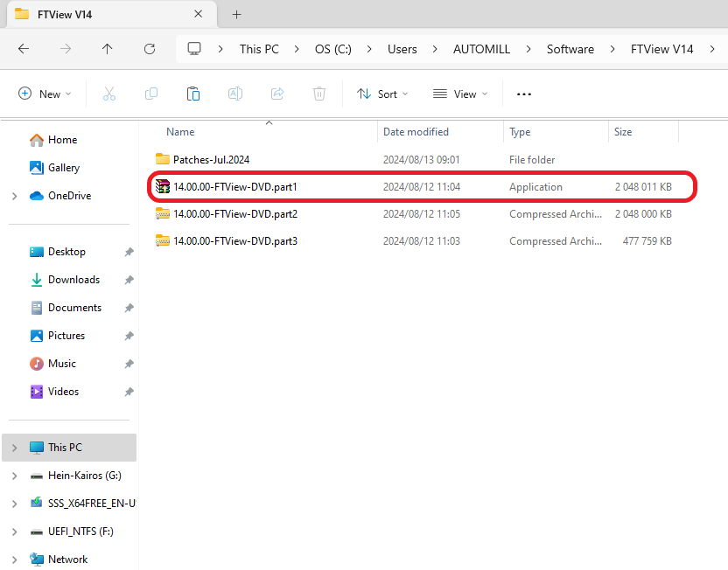Click the WinRAR icon of part1 file

tap(163, 186)
